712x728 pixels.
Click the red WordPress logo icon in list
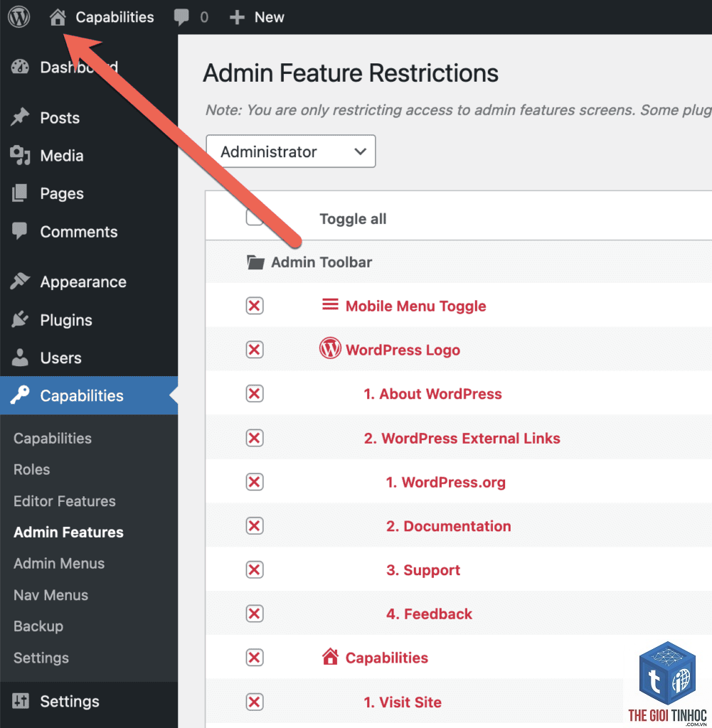330,348
